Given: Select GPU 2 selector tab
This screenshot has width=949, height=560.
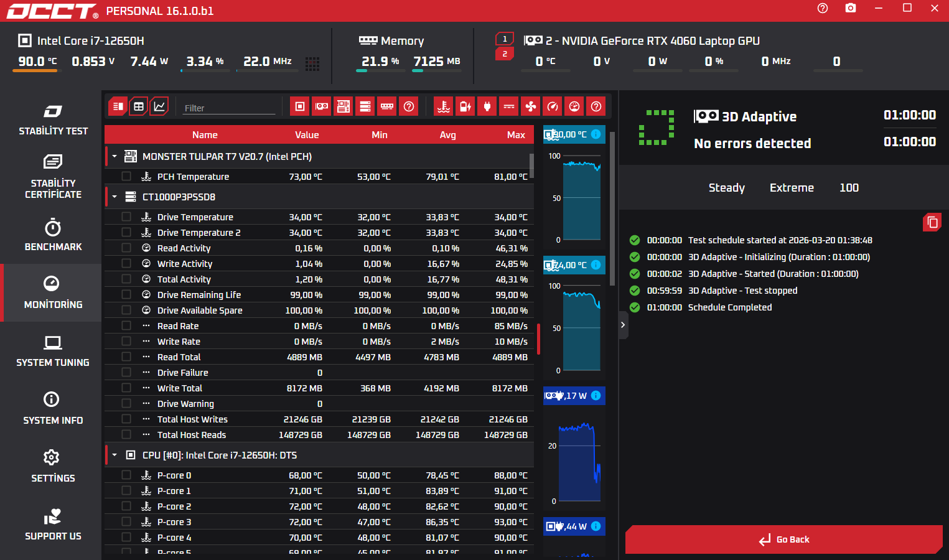Looking at the screenshot, I should pyautogui.click(x=505, y=54).
